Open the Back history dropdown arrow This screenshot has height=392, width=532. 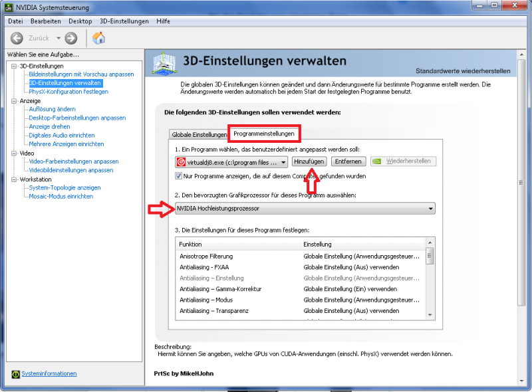pyautogui.click(x=59, y=39)
